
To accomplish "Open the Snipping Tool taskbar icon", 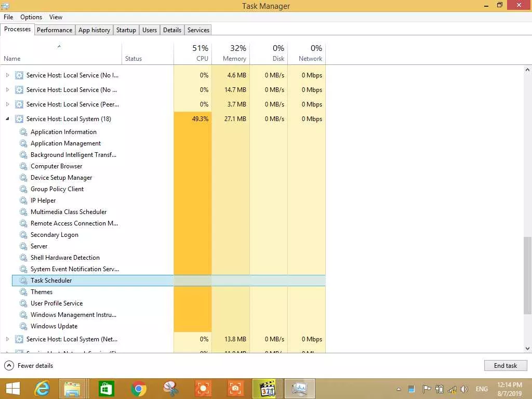I will (x=170, y=389).
